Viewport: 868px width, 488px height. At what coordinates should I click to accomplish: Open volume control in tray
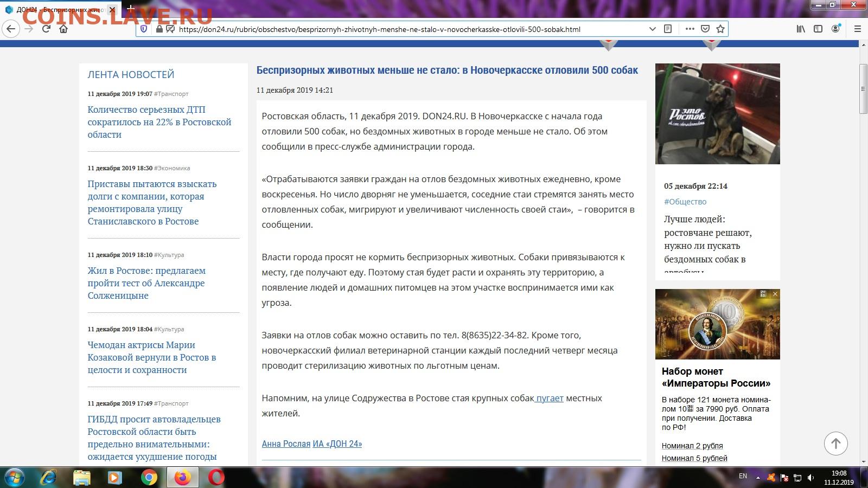point(810,478)
